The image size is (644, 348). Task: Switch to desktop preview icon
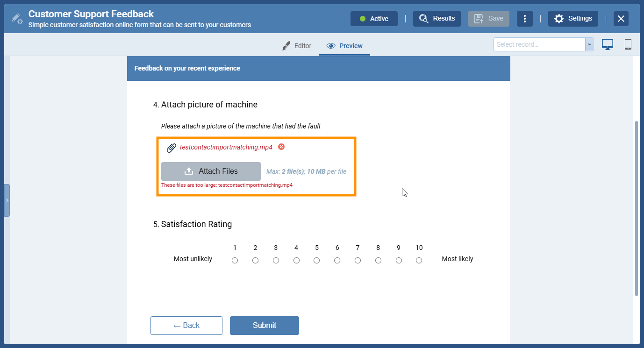(x=607, y=44)
